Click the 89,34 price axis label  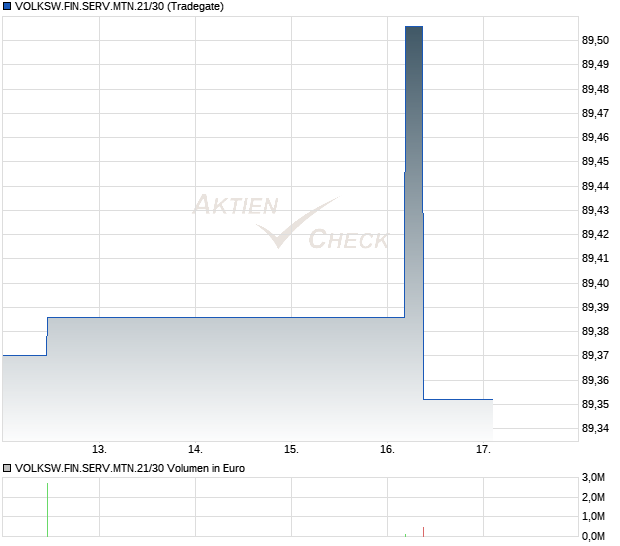tap(595, 429)
